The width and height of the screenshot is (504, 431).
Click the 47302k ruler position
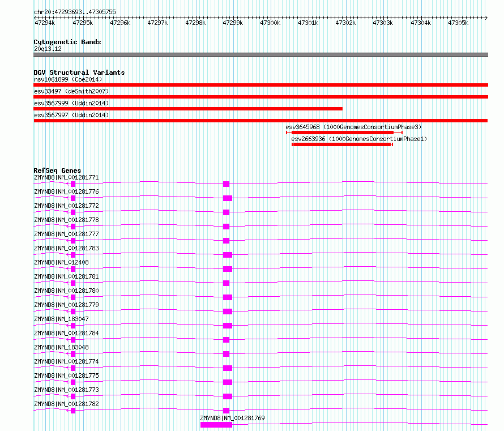345,23
